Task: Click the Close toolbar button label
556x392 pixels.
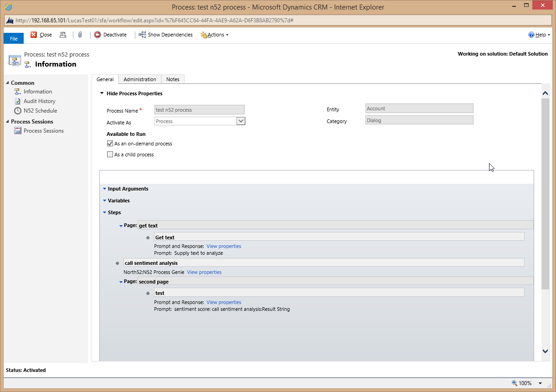Action: pyautogui.click(x=46, y=35)
